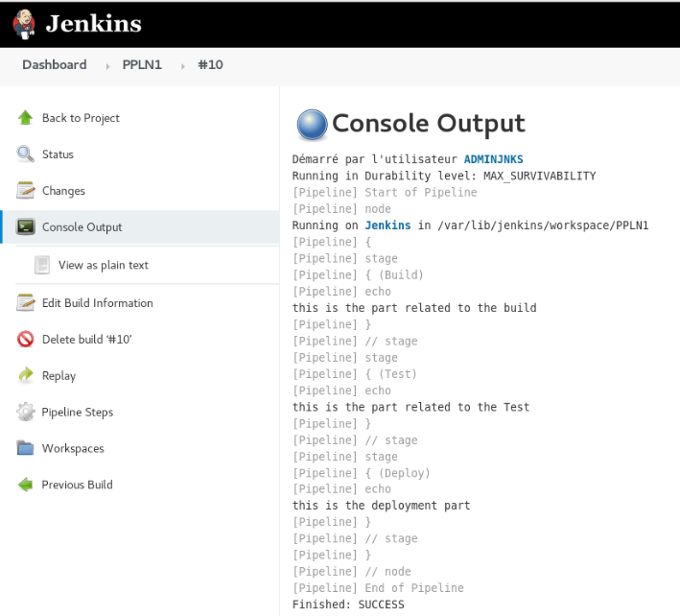Click the notepad Changes icon
This screenshot has height=616, width=680.
tap(26, 190)
